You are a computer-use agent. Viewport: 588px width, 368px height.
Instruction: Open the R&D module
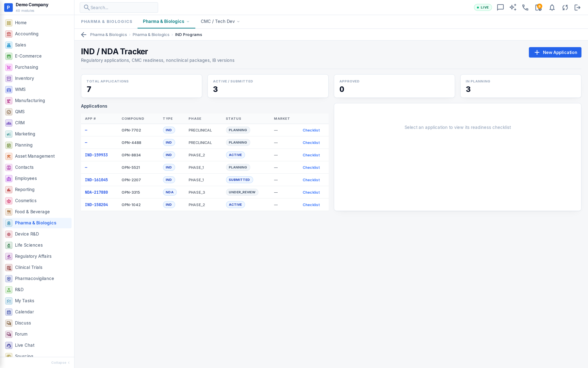click(37, 290)
